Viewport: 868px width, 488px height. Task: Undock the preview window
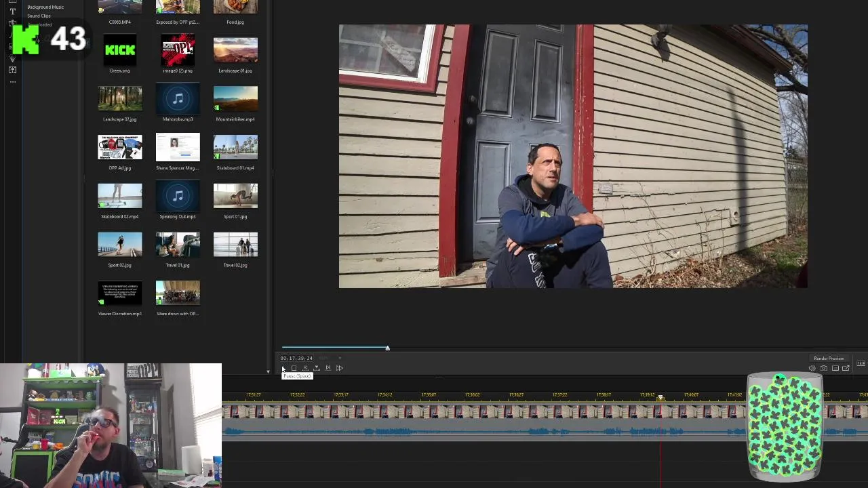[846, 368]
